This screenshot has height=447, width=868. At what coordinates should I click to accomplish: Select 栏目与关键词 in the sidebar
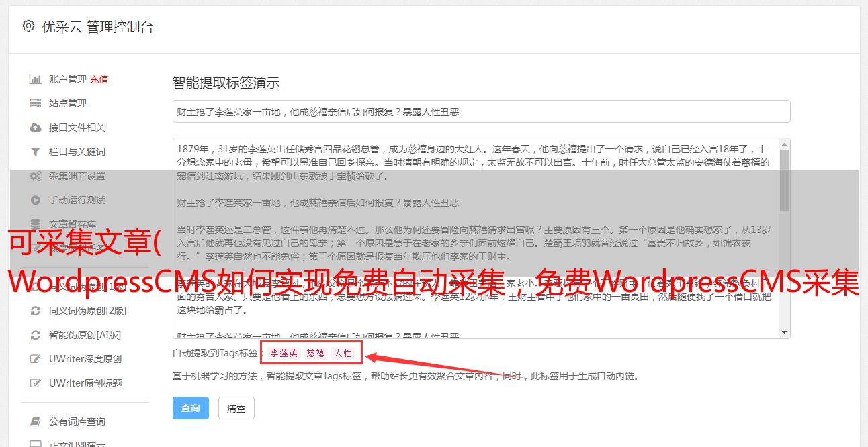coord(77,152)
